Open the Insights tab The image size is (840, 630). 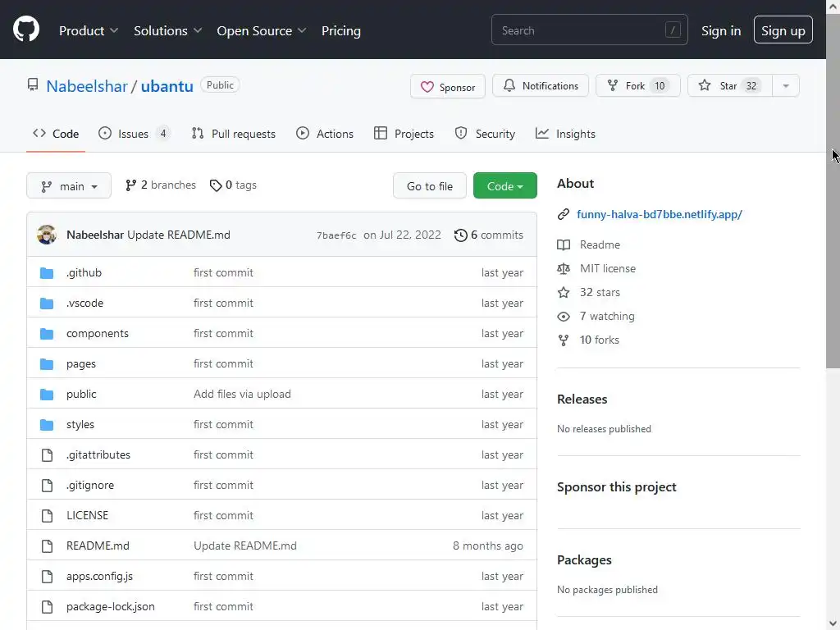click(565, 134)
